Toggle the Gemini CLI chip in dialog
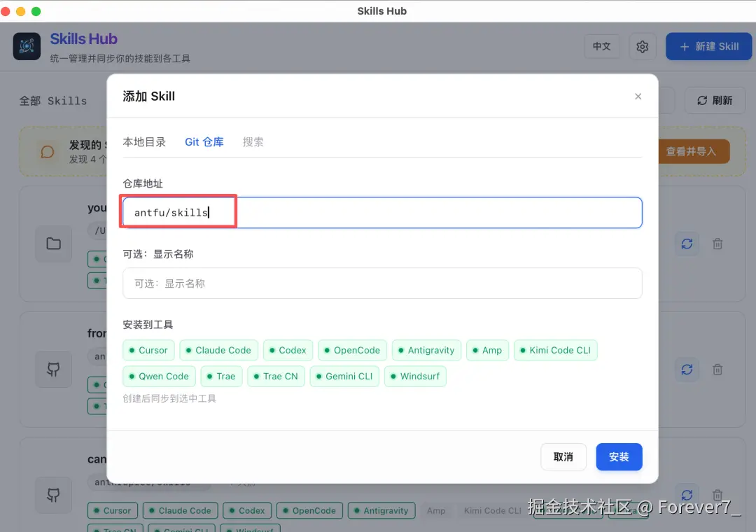The image size is (756, 532). 344,376
